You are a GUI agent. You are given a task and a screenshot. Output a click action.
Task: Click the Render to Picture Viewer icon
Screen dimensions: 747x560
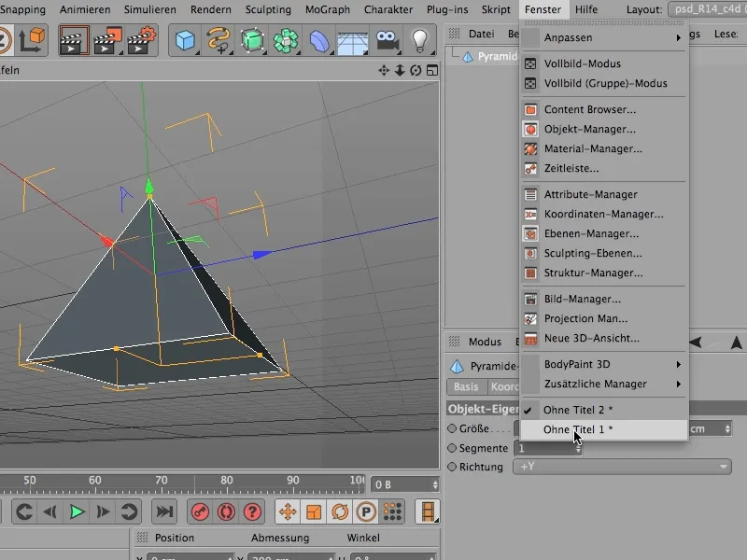tap(108, 41)
